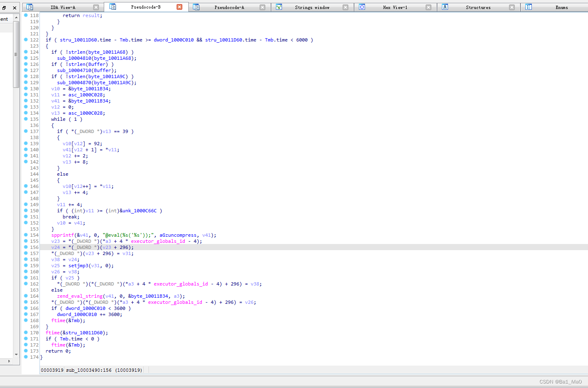Image resolution: width=588 pixels, height=388 pixels.
Task: Click status bar address 00003919
Action: pos(52,370)
